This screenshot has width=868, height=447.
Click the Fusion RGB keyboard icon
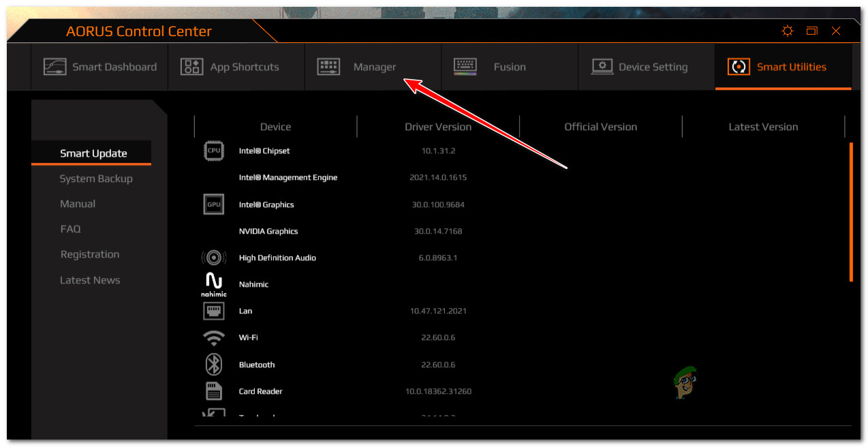tap(465, 67)
